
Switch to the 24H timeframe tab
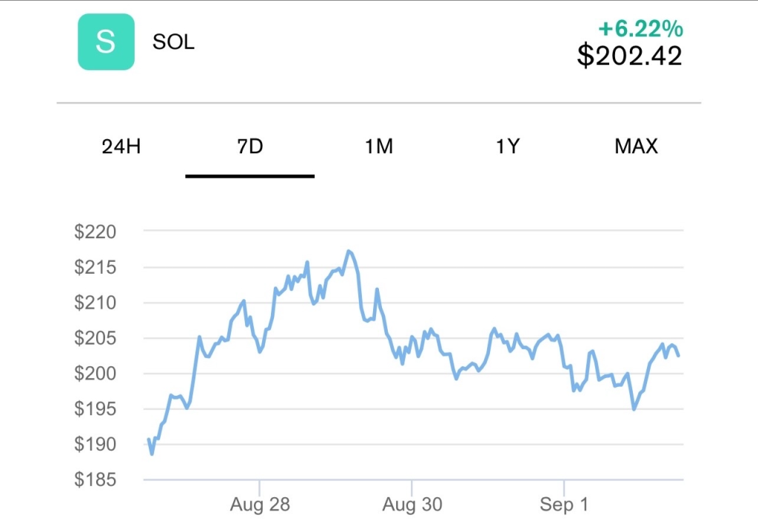click(x=121, y=147)
